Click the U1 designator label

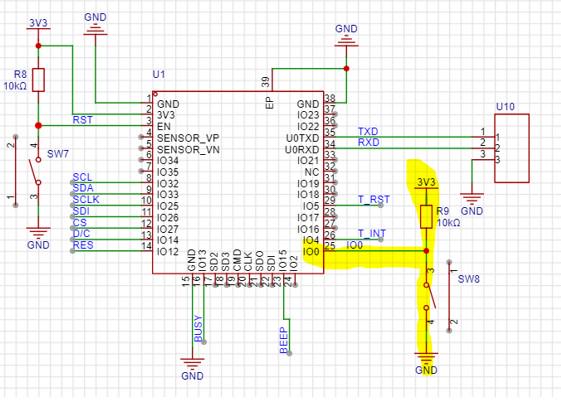tap(159, 74)
